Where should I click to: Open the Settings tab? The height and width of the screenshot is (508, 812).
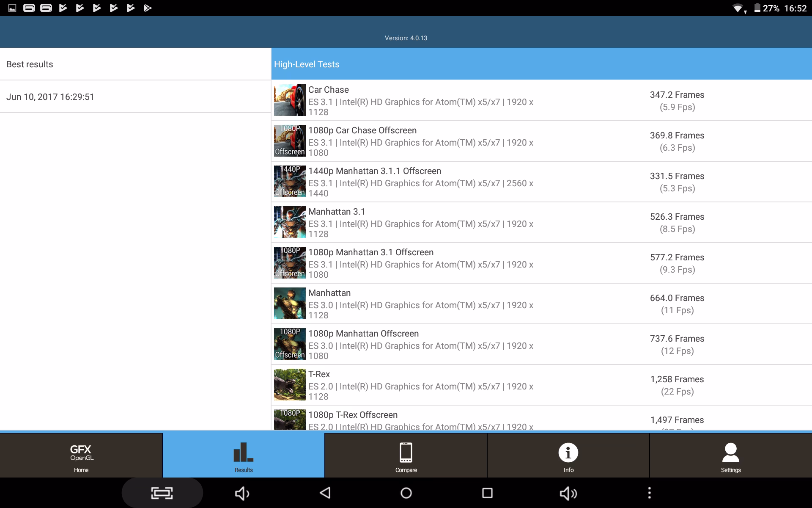[731, 456]
